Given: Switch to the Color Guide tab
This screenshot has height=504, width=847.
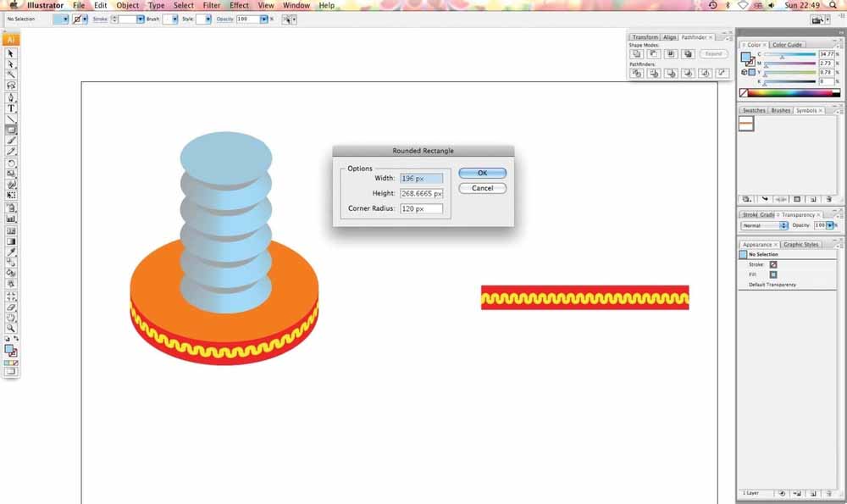Looking at the screenshot, I should click(787, 45).
